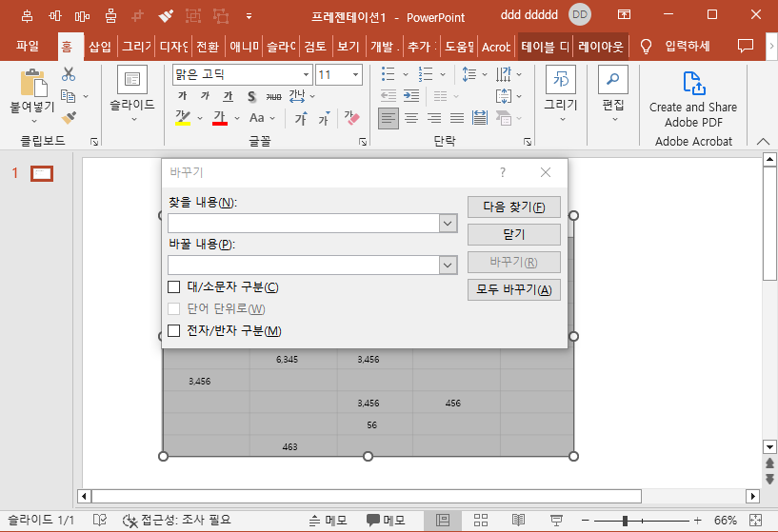
Task: Toggle text shadow formatting
Action: [x=251, y=96]
